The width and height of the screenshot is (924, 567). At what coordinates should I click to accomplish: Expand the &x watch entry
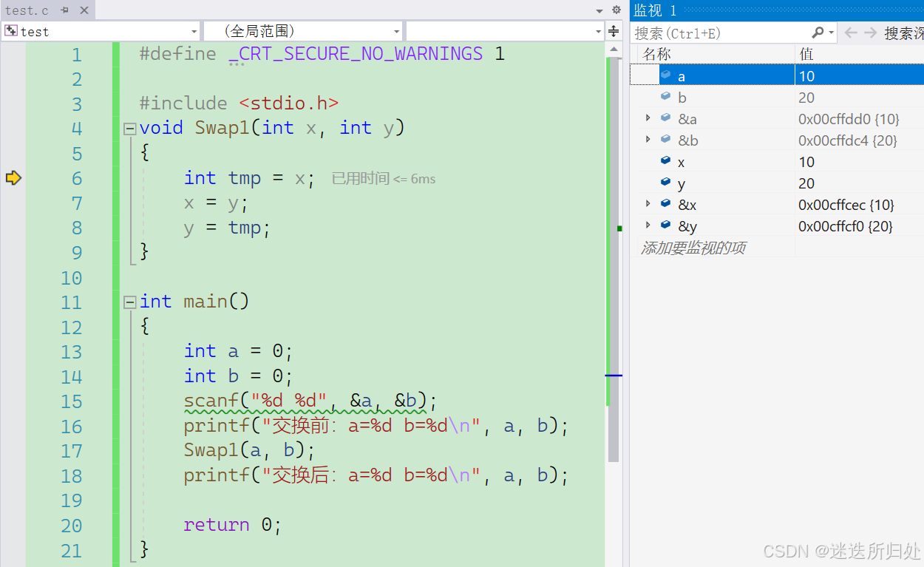click(x=648, y=204)
